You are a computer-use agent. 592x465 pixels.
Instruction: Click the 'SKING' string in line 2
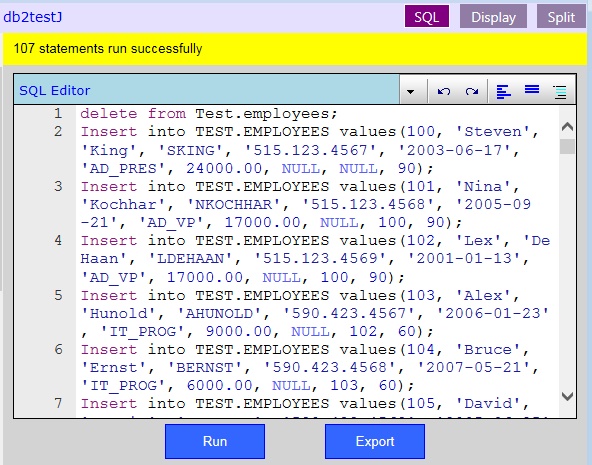click(190, 150)
